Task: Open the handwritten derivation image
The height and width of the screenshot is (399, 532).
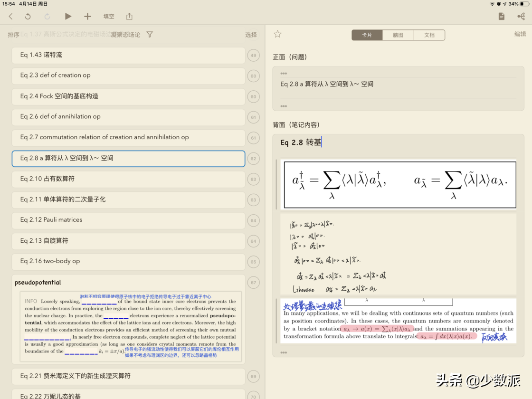Action: coord(399,254)
